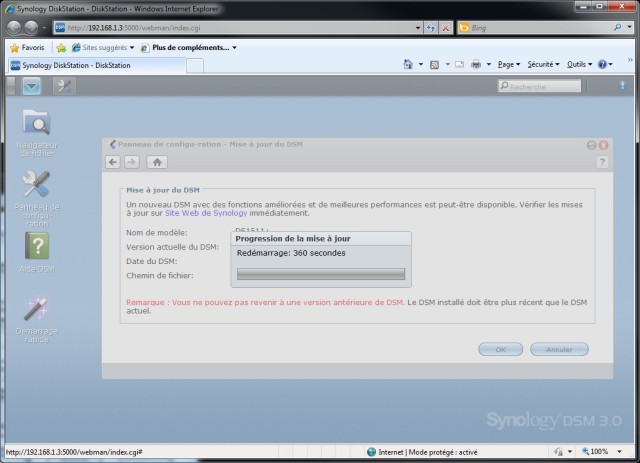The image size is (640, 463).
Task: Open the DSM main menu dropdown button
Action: (31, 86)
